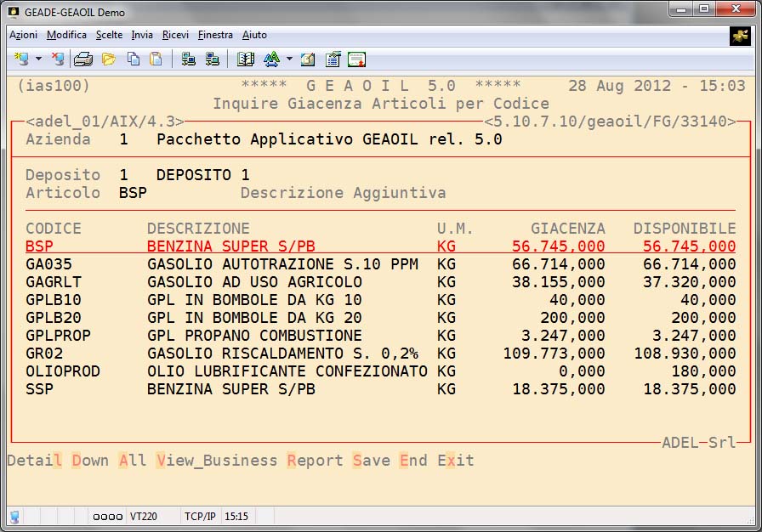Open the address book icon

pyautogui.click(x=246, y=59)
